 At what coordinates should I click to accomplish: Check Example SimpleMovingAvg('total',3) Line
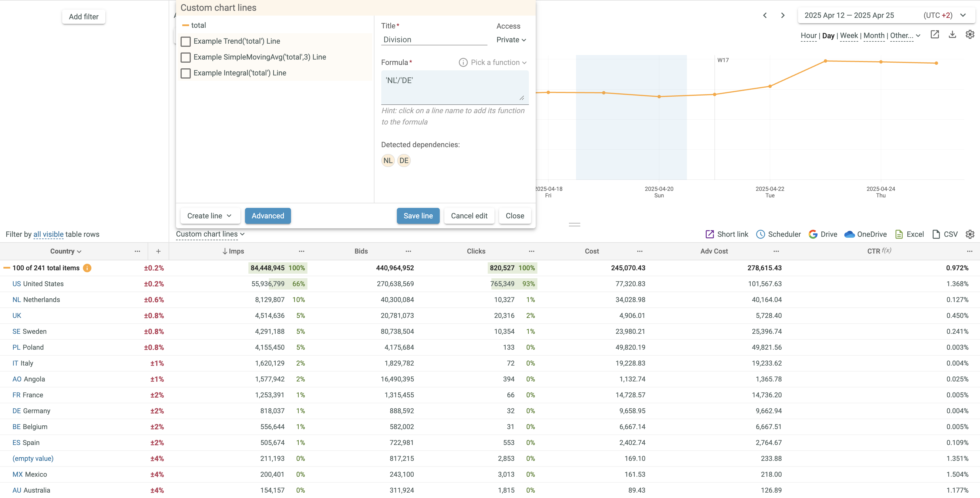pos(186,57)
